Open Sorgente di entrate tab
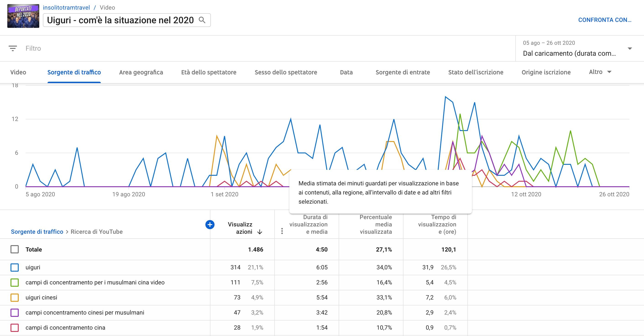Image resolution: width=644 pixels, height=336 pixels. tap(403, 72)
